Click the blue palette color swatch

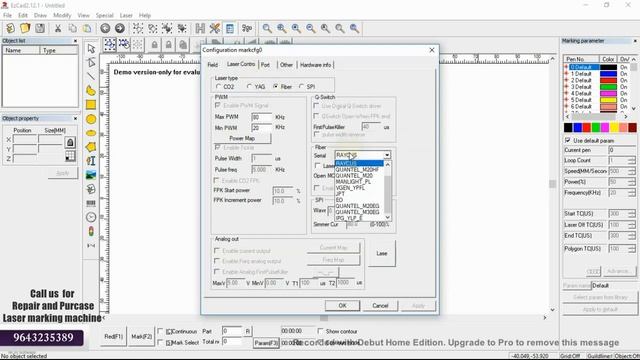click(577, 128)
